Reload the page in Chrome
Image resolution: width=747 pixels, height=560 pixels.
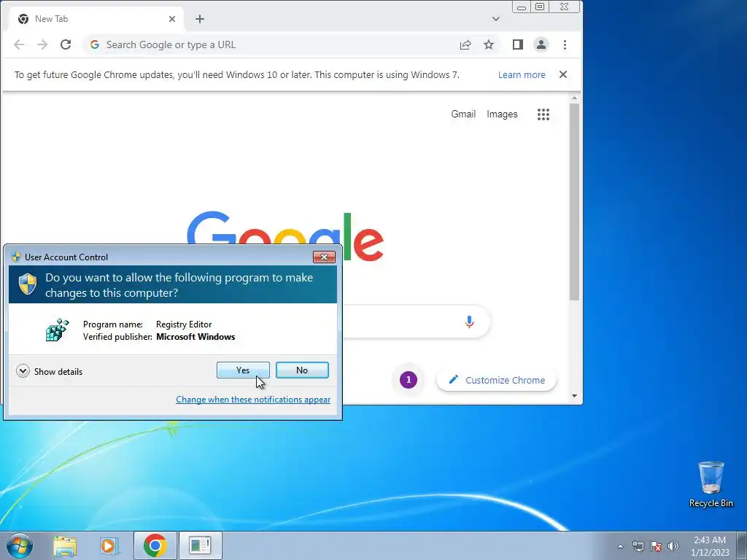click(x=66, y=44)
